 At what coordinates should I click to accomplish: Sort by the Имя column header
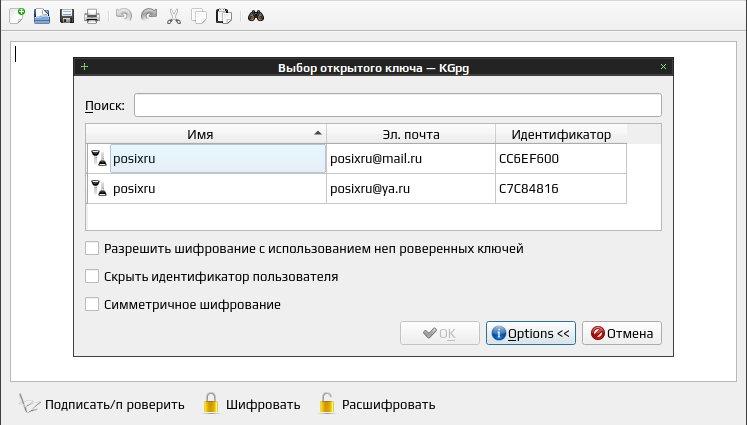tap(206, 134)
